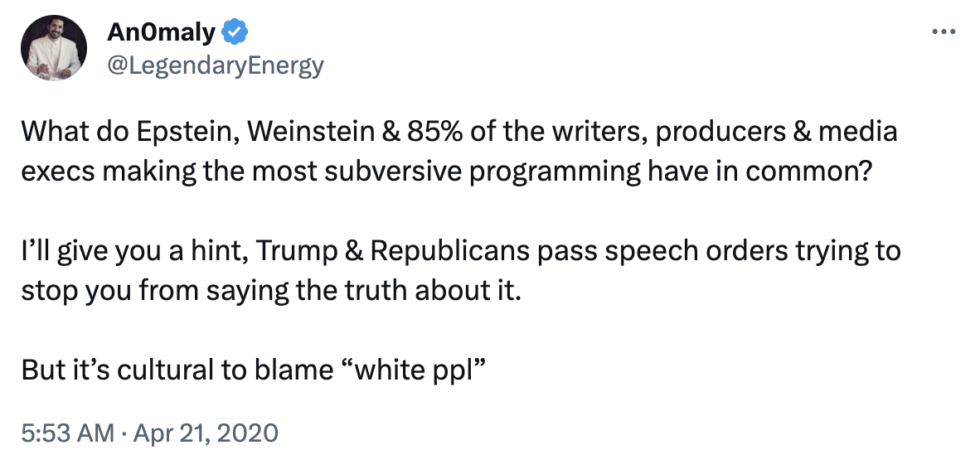The height and width of the screenshot is (474, 980).
Task: Open the 5:53 AM timestamp link
Action: coord(67,433)
